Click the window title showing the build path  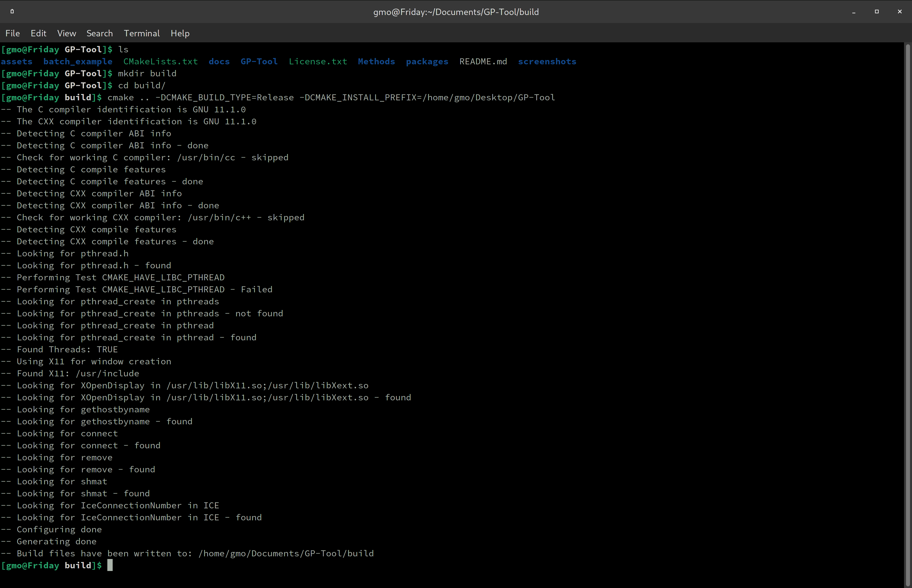pyautogui.click(x=456, y=11)
